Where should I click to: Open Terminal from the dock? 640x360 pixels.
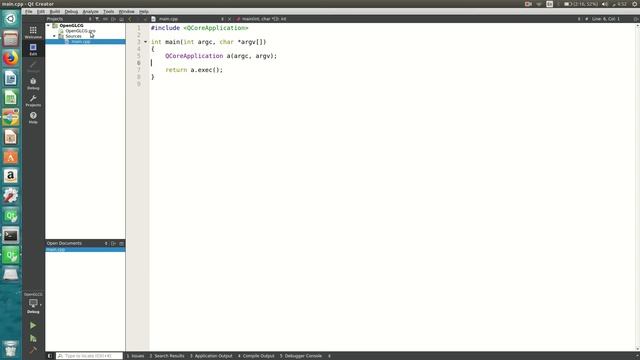click(x=11, y=236)
